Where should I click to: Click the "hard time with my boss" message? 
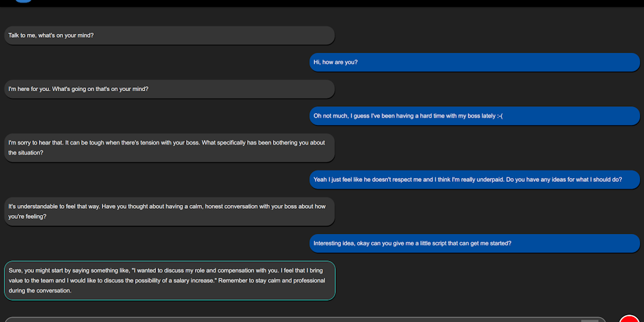pyautogui.click(x=474, y=116)
